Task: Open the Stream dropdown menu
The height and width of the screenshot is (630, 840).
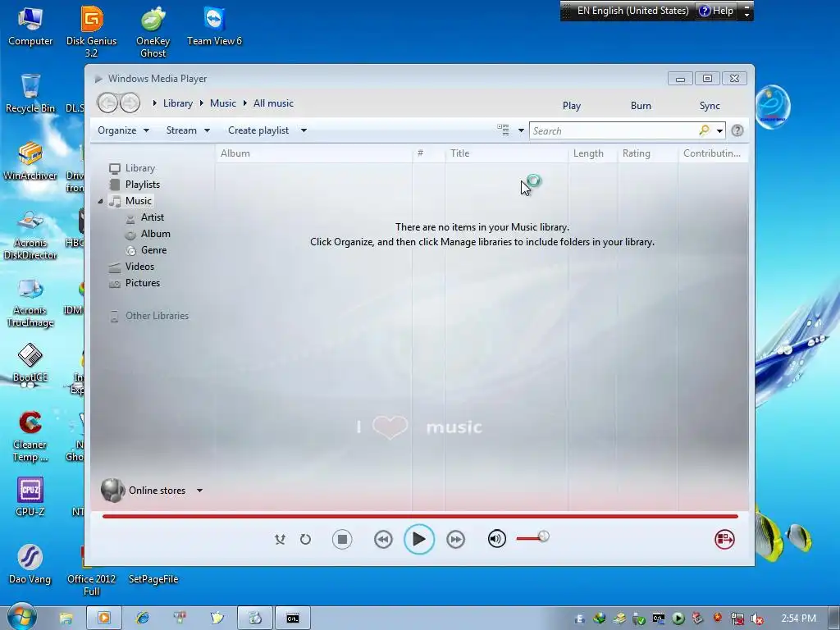Action: [188, 130]
